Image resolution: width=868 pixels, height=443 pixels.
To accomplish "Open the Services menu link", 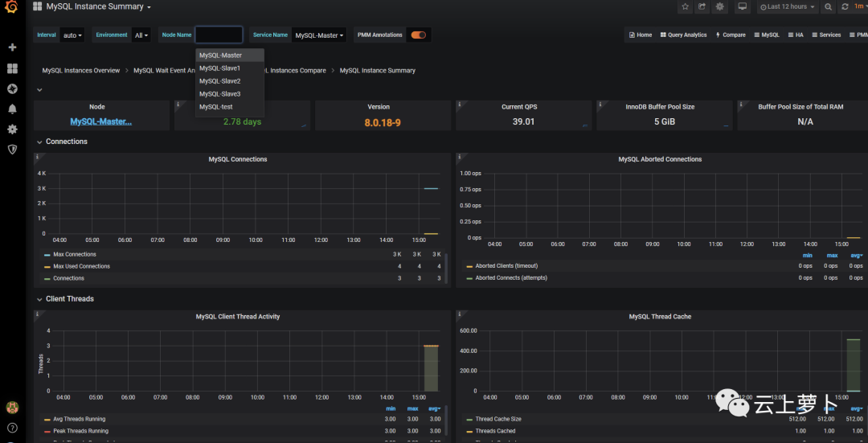I will [x=826, y=35].
